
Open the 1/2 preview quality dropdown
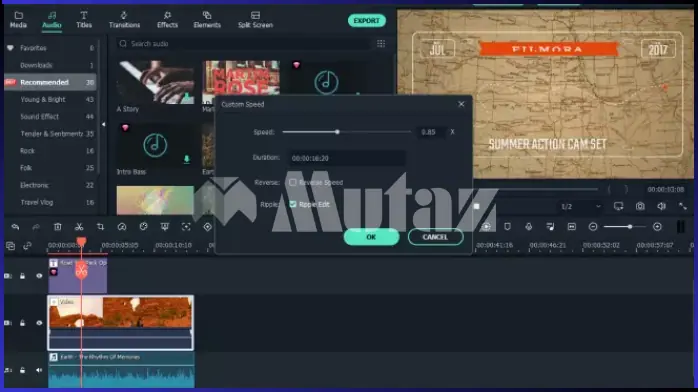tap(580, 206)
